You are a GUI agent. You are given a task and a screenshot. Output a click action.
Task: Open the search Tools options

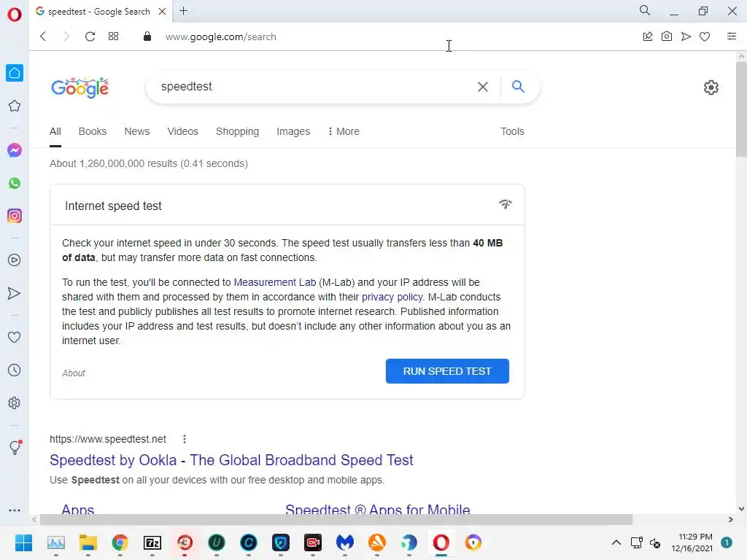tap(512, 131)
